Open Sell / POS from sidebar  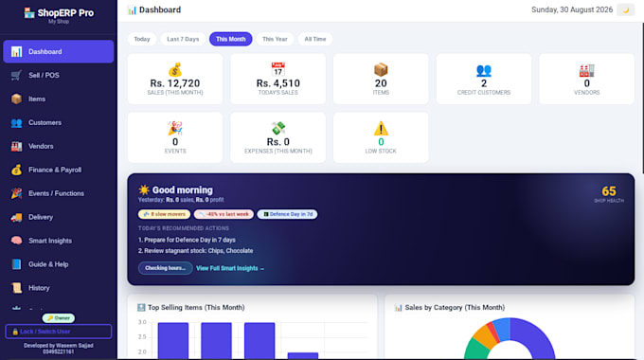(x=59, y=75)
